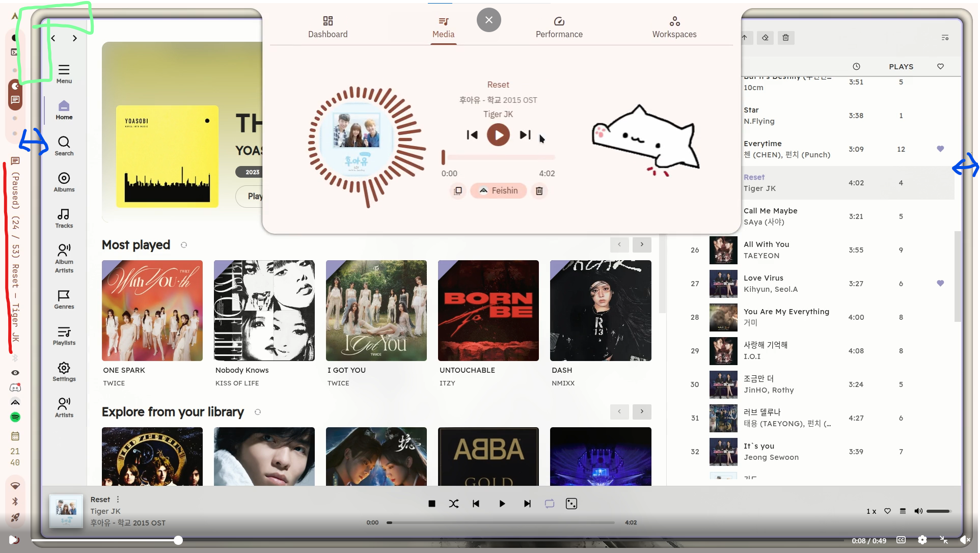Image resolution: width=980 pixels, height=553 pixels.
Task: Open the Menu hamburger in the sidebar
Action: [x=64, y=73]
